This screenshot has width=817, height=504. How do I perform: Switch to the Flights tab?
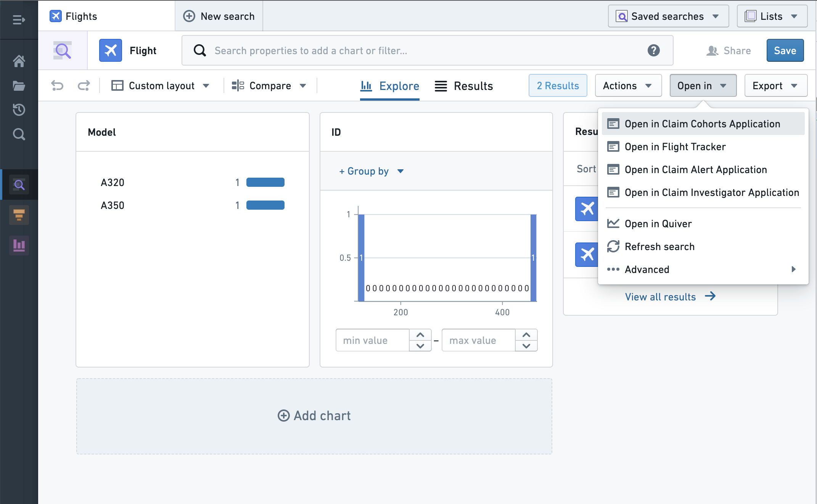point(107,16)
